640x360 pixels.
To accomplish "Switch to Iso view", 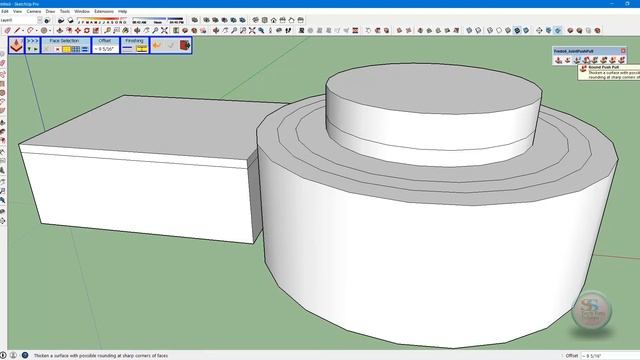I will tap(256, 20).
